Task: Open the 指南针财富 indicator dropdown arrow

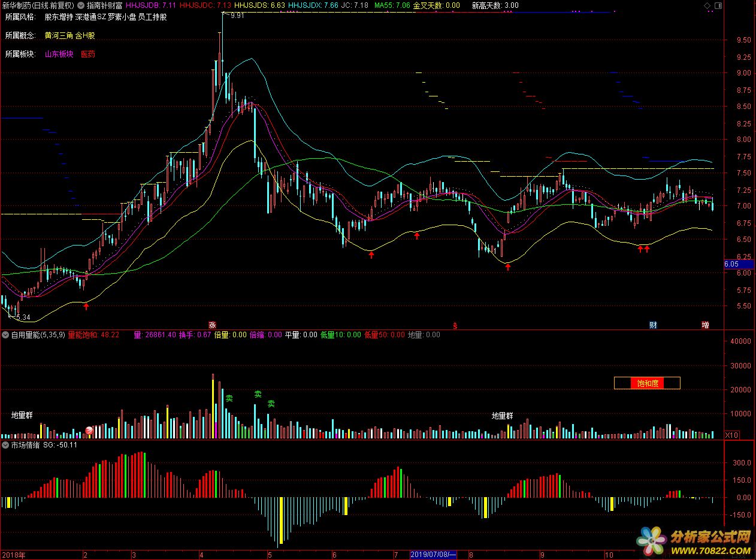Action: 81,5
